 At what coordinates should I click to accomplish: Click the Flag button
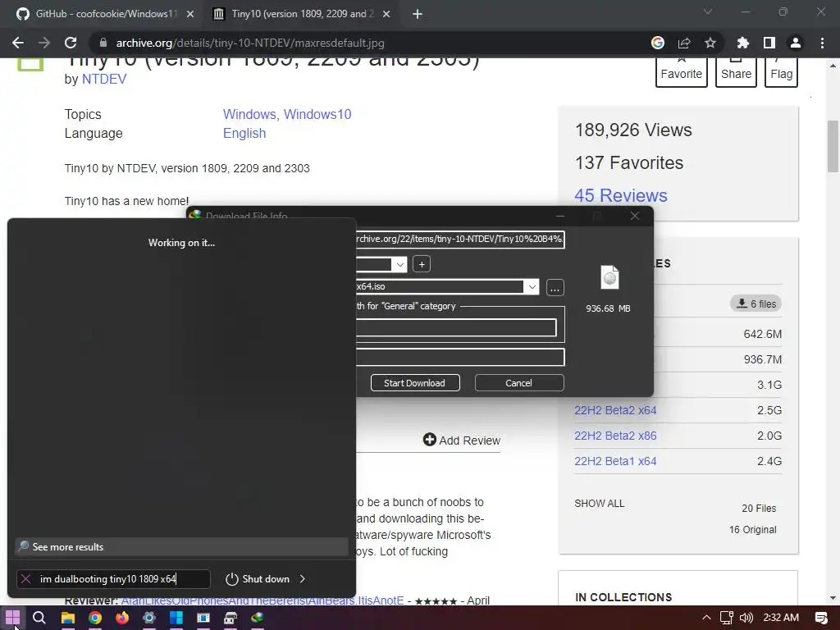[781, 72]
